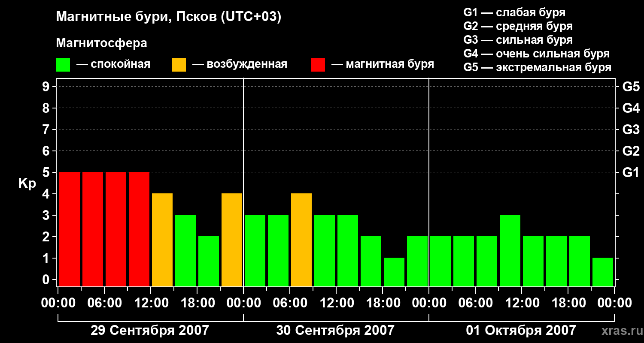Click the 'G4' right-axis tick label

click(631, 108)
